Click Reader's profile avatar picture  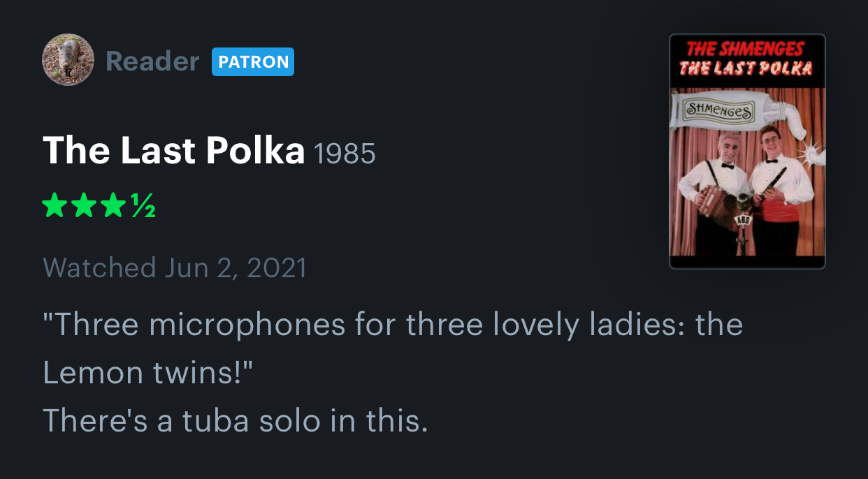click(x=68, y=60)
